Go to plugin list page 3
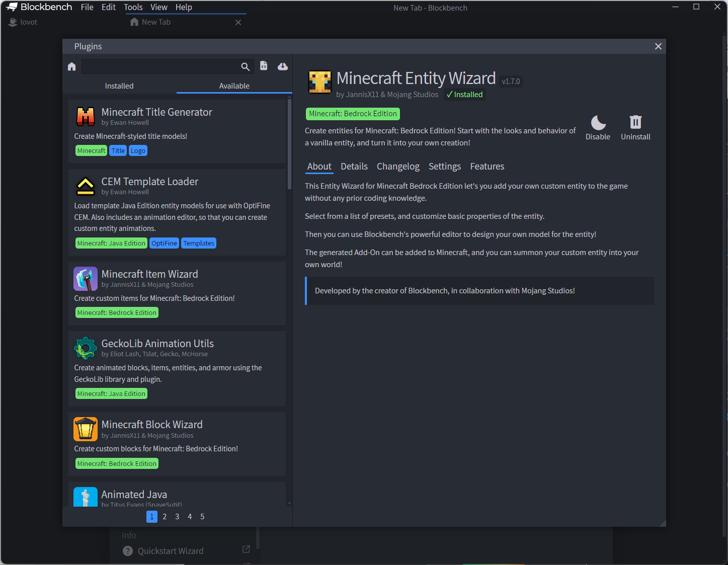The height and width of the screenshot is (565, 728). 177,517
